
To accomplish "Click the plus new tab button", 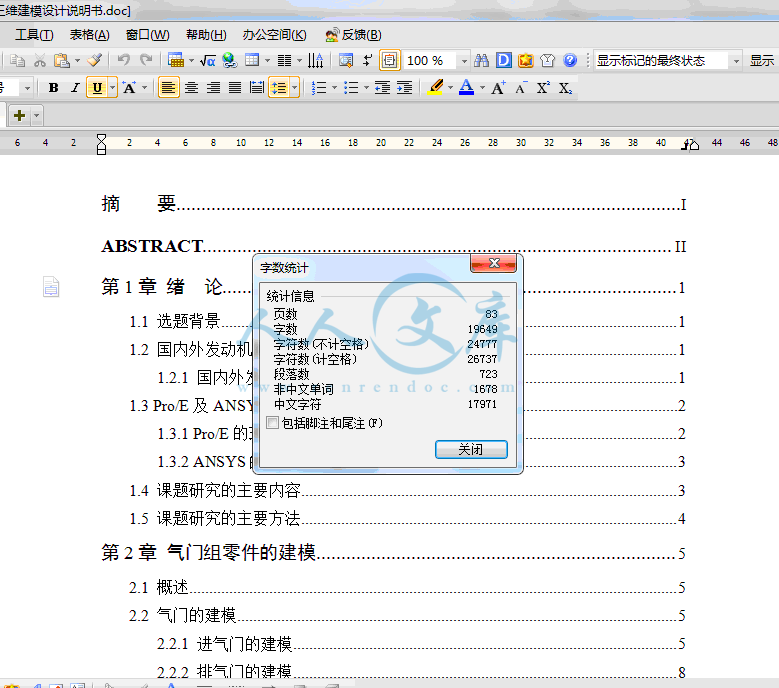I will 19,116.
